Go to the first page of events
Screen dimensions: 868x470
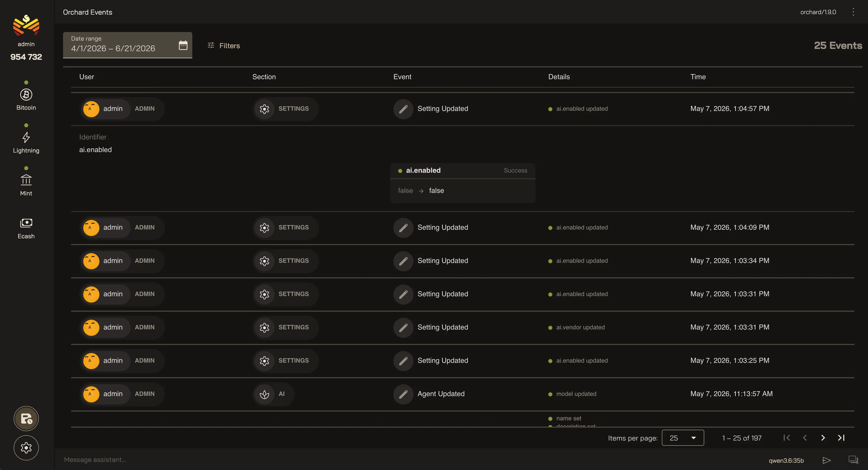[787, 438]
